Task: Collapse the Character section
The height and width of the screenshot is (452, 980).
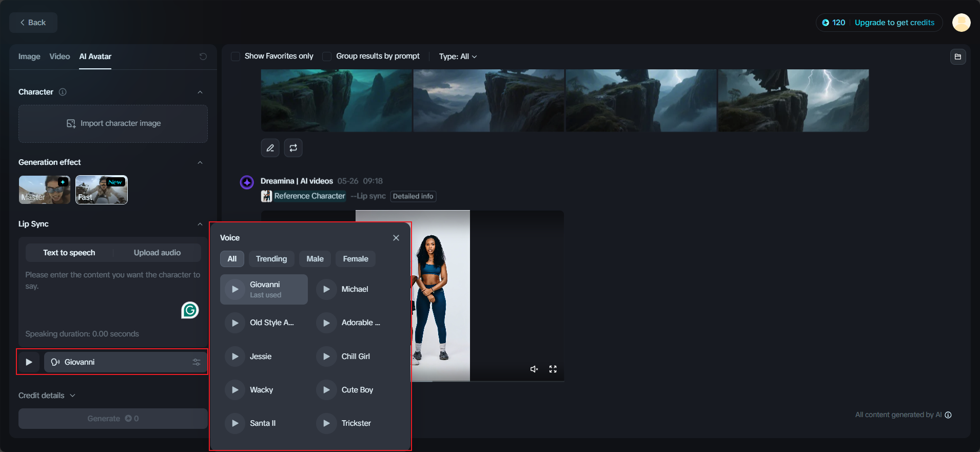Action: [200, 92]
